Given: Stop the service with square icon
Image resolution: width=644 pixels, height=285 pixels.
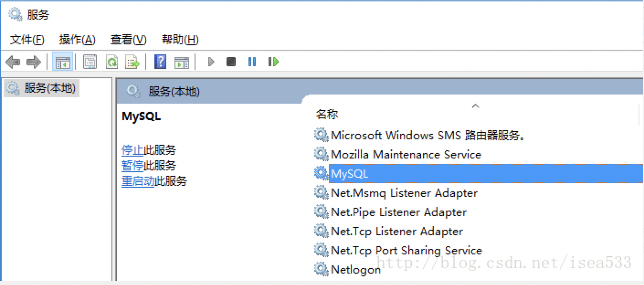Looking at the screenshot, I should [x=231, y=62].
